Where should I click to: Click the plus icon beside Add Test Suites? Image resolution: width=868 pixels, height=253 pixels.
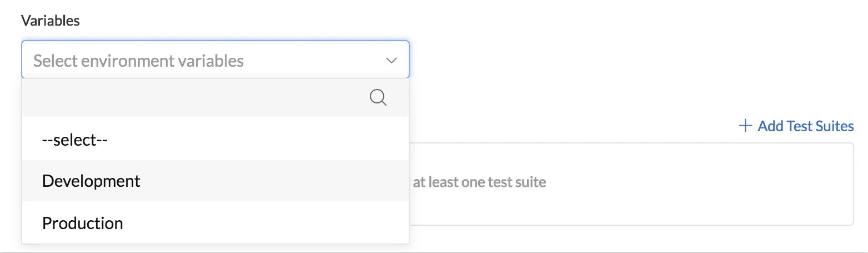pyautogui.click(x=745, y=126)
